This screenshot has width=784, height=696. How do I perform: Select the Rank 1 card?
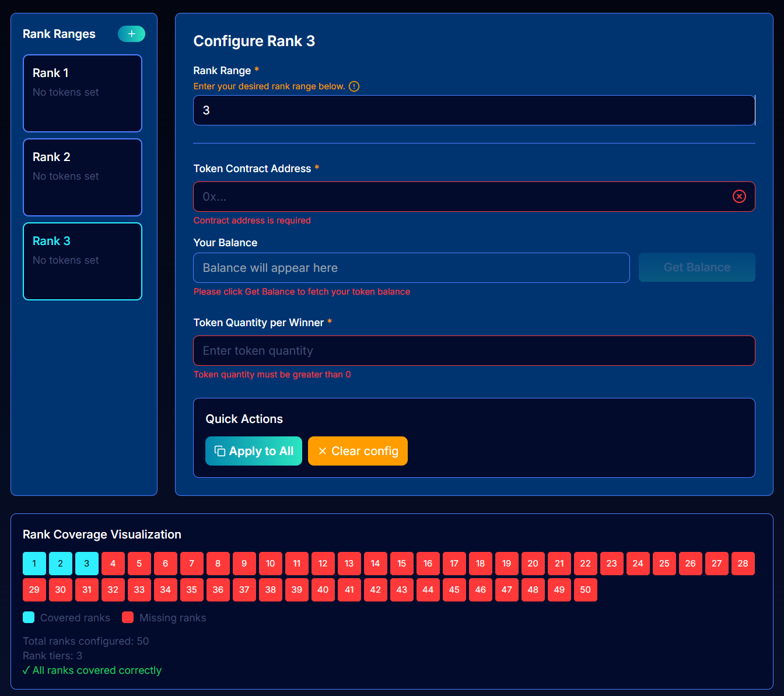[x=82, y=93]
